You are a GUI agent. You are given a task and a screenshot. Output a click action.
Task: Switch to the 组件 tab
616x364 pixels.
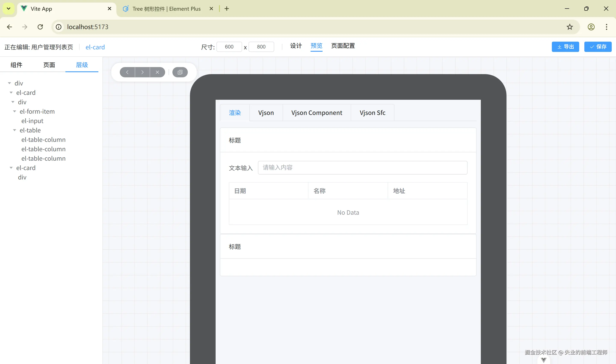pyautogui.click(x=16, y=65)
